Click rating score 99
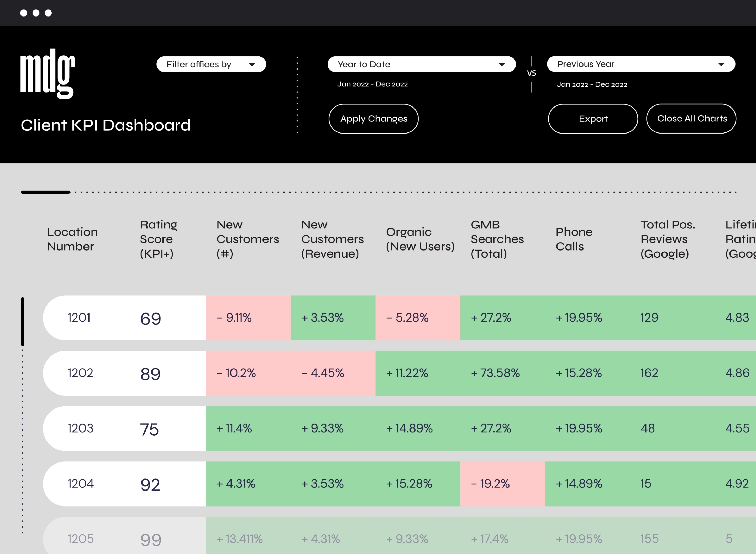Viewport: 756px width, 554px height. click(151, 540)
